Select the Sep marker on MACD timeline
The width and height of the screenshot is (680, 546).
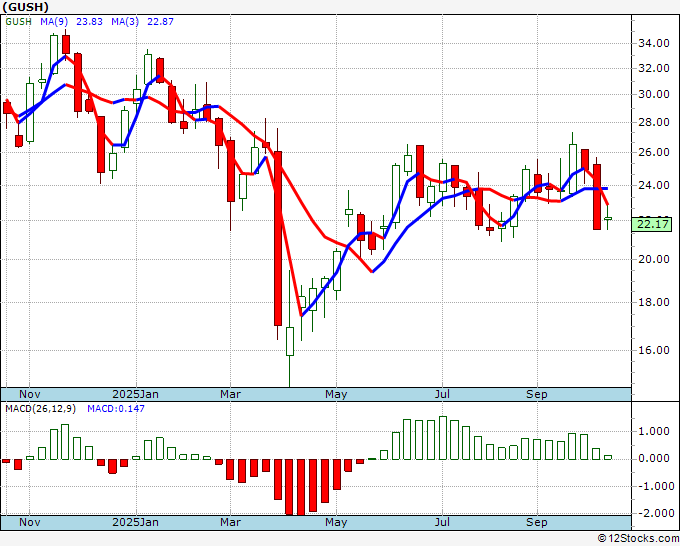click(536, 522)
